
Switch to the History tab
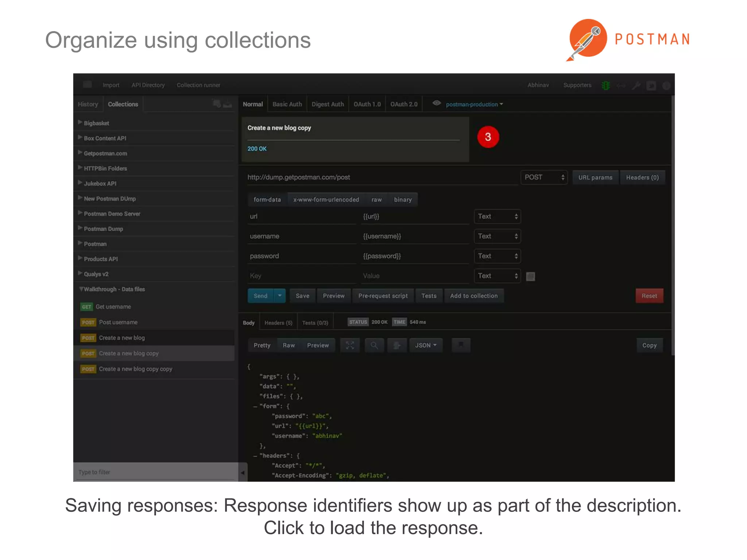[x=88, y=104]
